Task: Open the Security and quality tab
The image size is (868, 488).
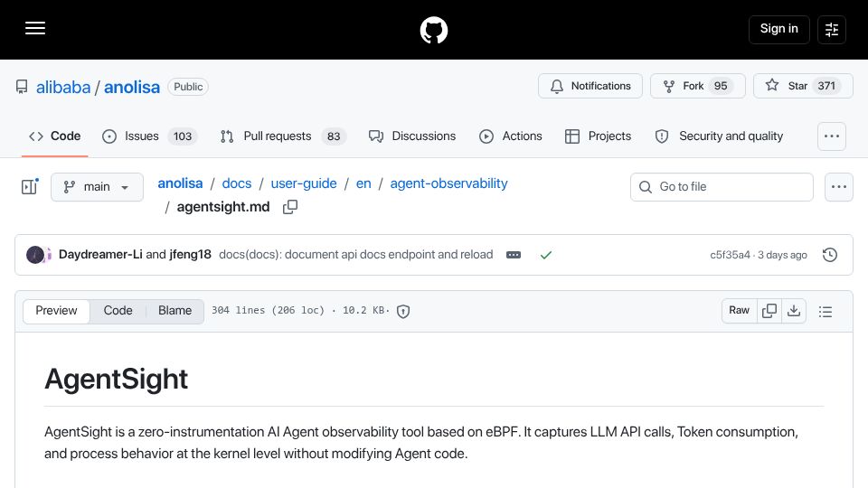Action: point(719,136)
